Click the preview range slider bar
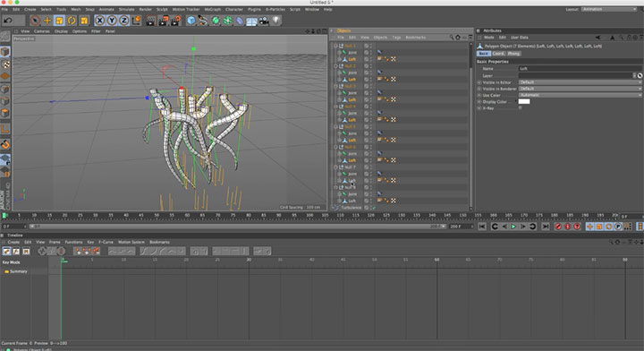644x351 pixels. [238, 227]
